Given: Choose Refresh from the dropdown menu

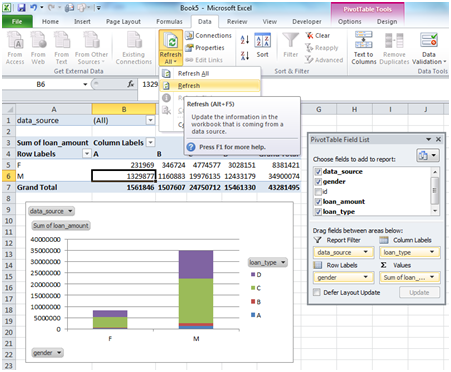Looking at the screenshot, I should (x=210, y=86).
